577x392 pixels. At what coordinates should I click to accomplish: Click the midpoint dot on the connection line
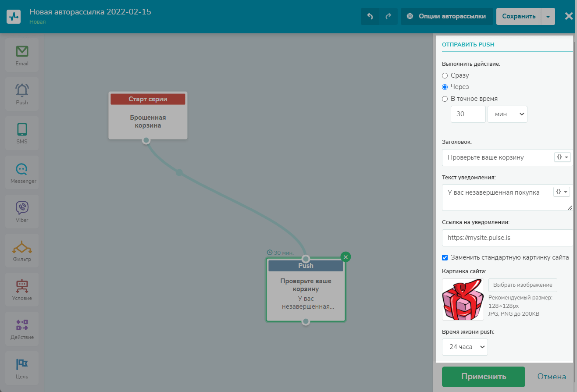[x=179, y=173]
